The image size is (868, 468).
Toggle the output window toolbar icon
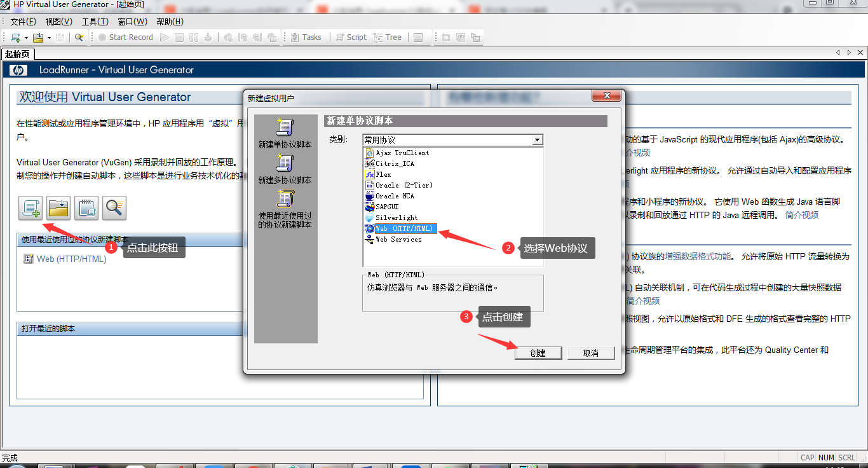pyautogui.click(x=418, y=38)
